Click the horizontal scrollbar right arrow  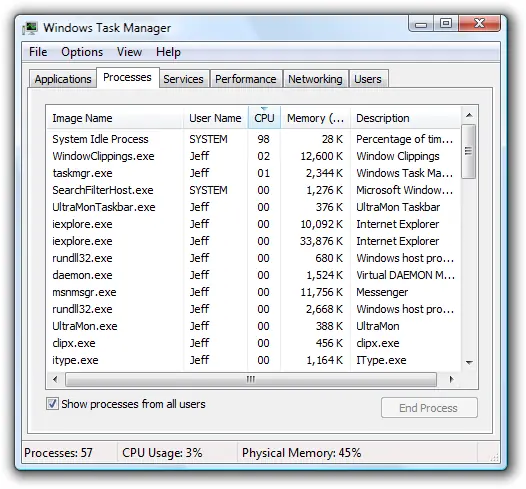tap(452, 379)
